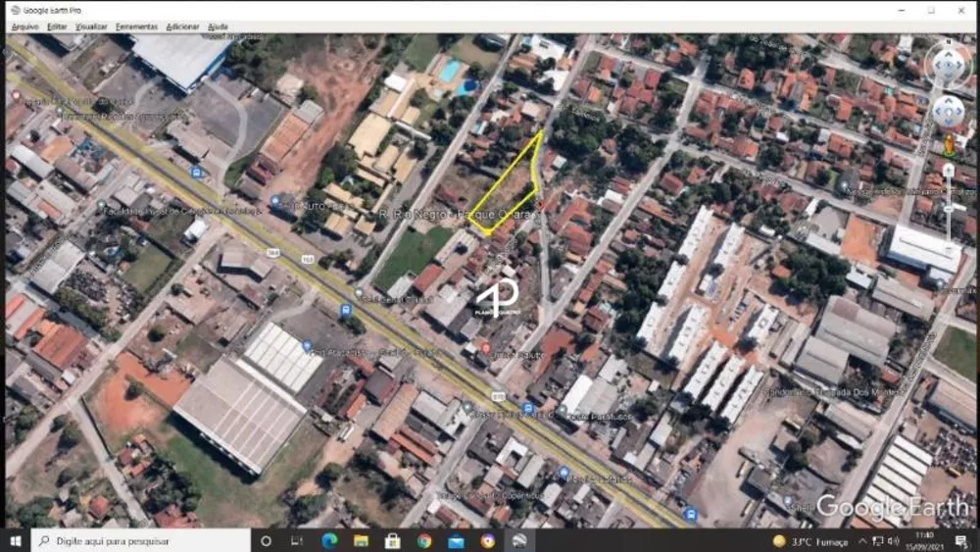980x552 pixels.
Task: Open the Fumaça weather widget in the taskbar
Action: click(x=810, y=541)
